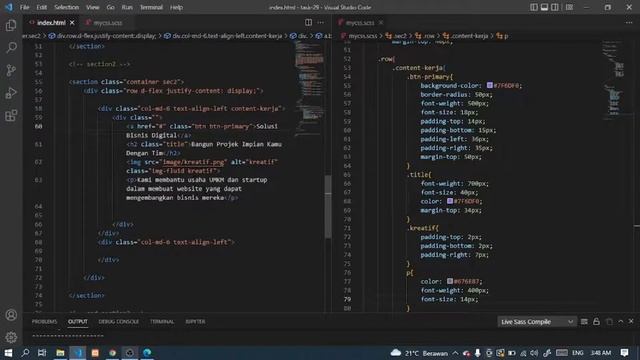
Task: Close the right mycss.scss tab
Action: (x=381, y=23)
